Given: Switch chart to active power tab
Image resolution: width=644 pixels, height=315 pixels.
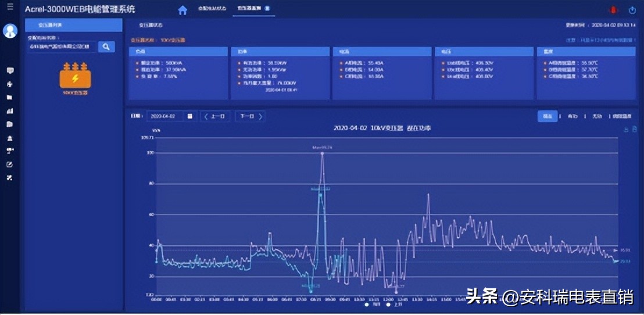Looking at the screenshot, I should (x=573, y=116).
